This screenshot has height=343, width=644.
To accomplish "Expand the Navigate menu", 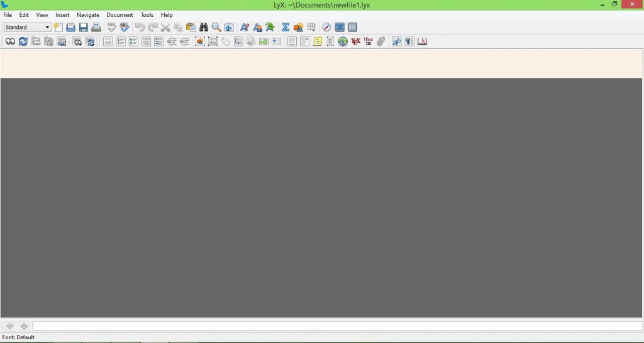I will pos(88,15).
